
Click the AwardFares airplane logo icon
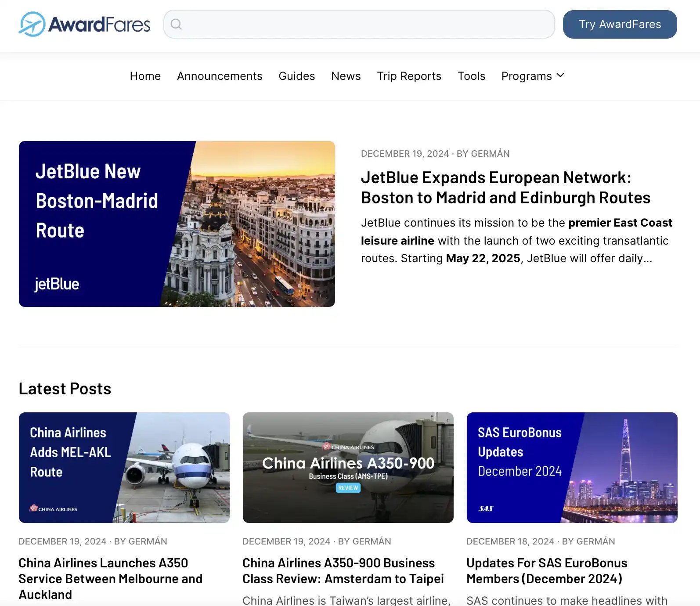[32, 24]
